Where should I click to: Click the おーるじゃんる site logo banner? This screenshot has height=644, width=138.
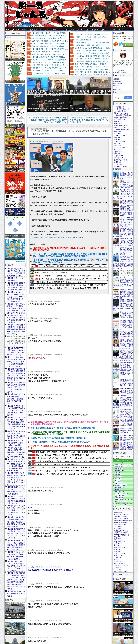point(69,14)
